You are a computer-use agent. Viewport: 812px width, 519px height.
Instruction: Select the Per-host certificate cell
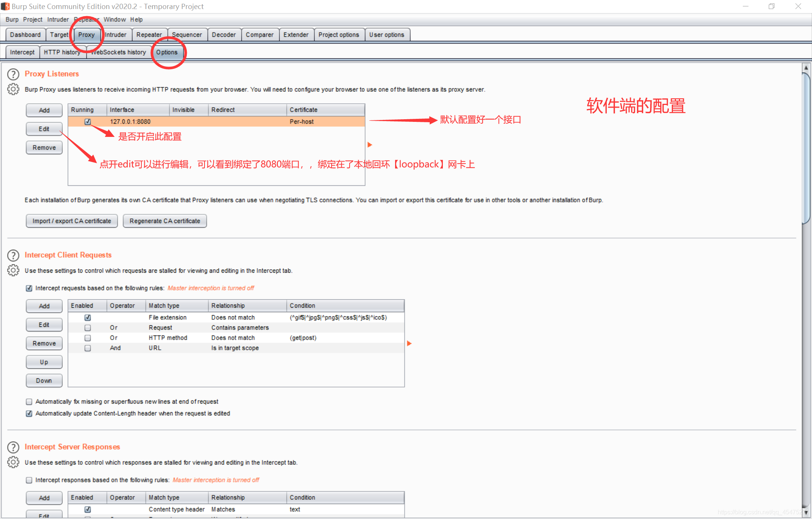(x=326, y=121)
